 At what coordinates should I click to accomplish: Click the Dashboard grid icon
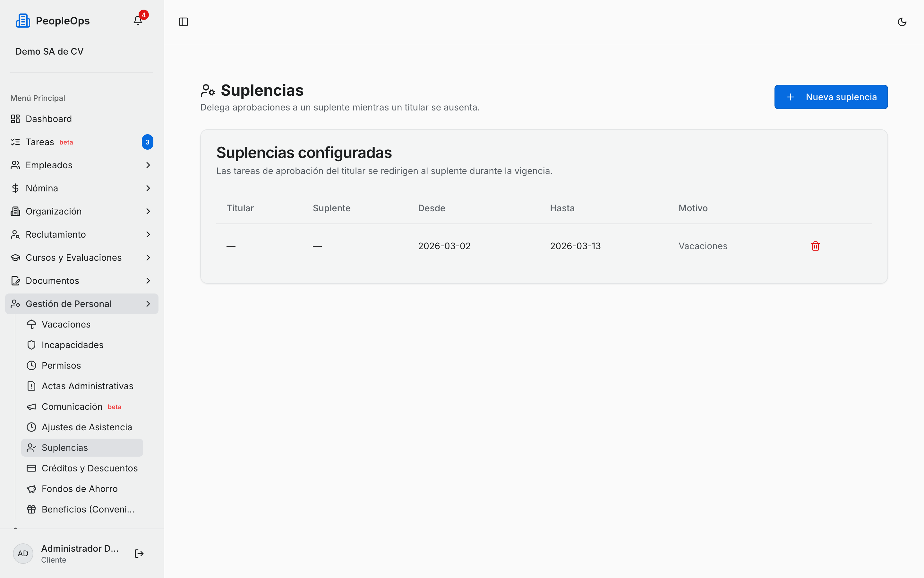point(15,119)
